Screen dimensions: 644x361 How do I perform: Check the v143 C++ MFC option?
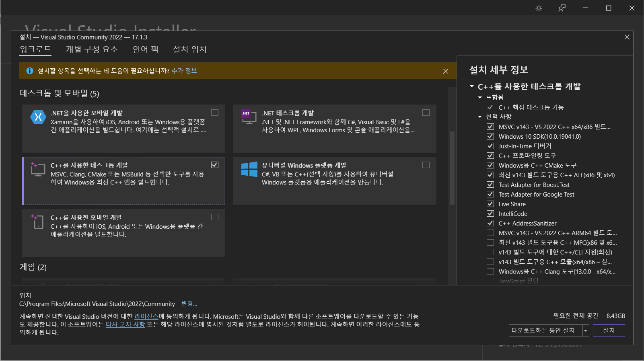click(490, 242)
